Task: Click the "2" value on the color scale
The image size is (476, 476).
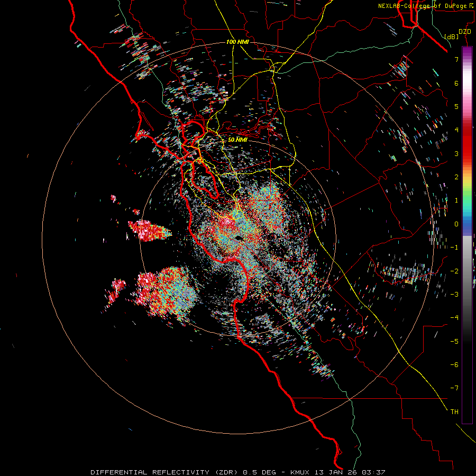Action: point(456,177)
